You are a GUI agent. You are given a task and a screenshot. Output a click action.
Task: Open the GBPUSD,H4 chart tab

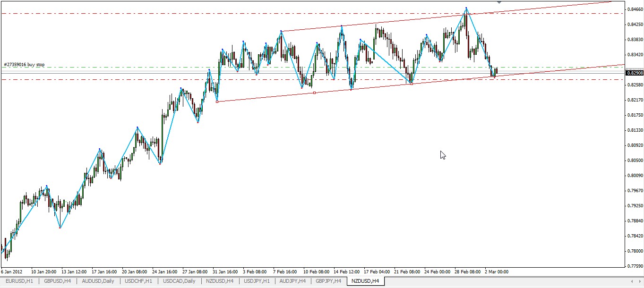click(x=57, y=281)
